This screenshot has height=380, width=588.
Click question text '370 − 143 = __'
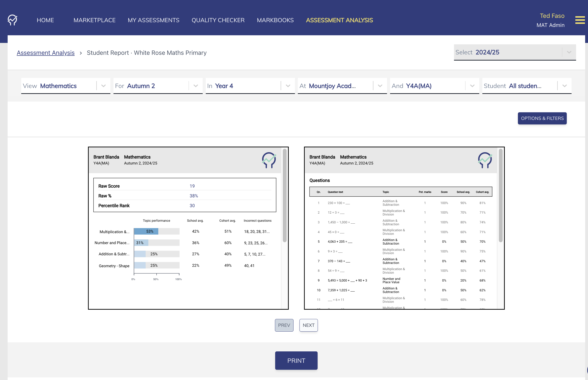coord(339,261)
